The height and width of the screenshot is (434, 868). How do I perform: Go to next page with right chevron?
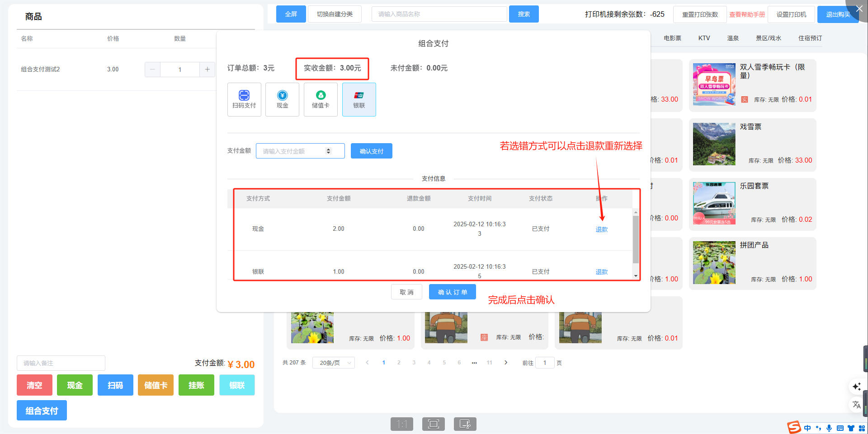[506, 363]
